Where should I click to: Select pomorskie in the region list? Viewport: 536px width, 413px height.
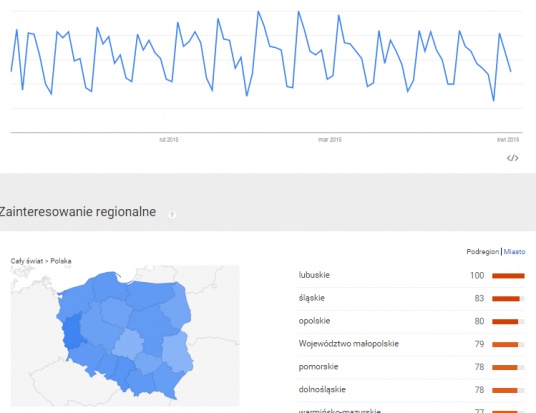click(318, 367)
